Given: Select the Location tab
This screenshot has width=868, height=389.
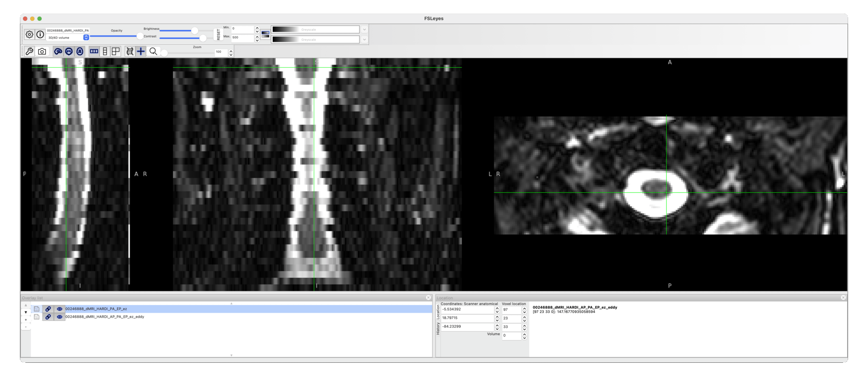Looking at the screenshot, I should tap(438, 312).
